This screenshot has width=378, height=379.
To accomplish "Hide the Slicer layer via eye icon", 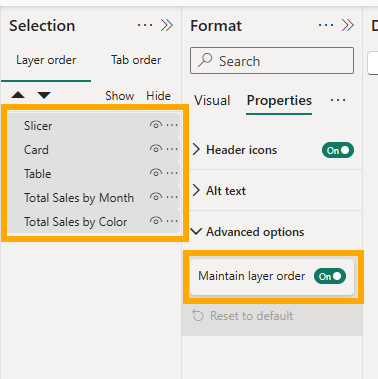I will click(156, 125).
